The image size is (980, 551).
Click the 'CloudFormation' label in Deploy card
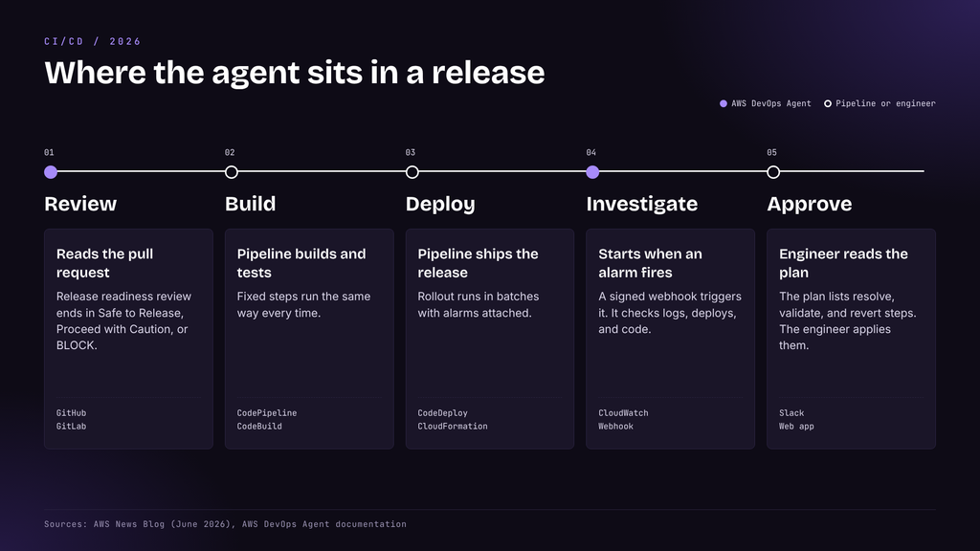click(453, 426)
